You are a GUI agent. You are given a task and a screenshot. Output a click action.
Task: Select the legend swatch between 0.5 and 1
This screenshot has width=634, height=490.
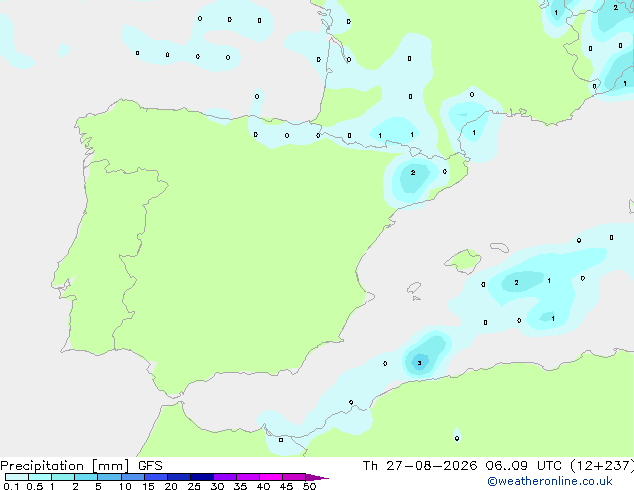[x=40, y=477]
